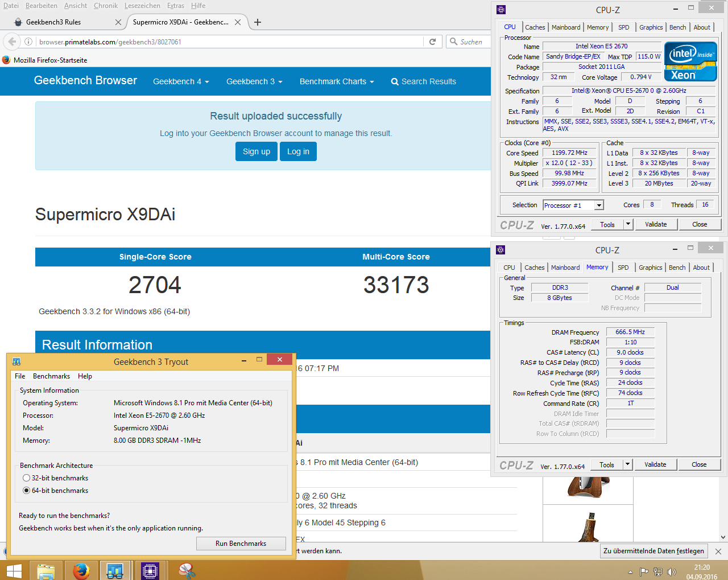Switch to SPD tab in upper CPU-Z
Screen dimensions: 728x580
point(624,27)
